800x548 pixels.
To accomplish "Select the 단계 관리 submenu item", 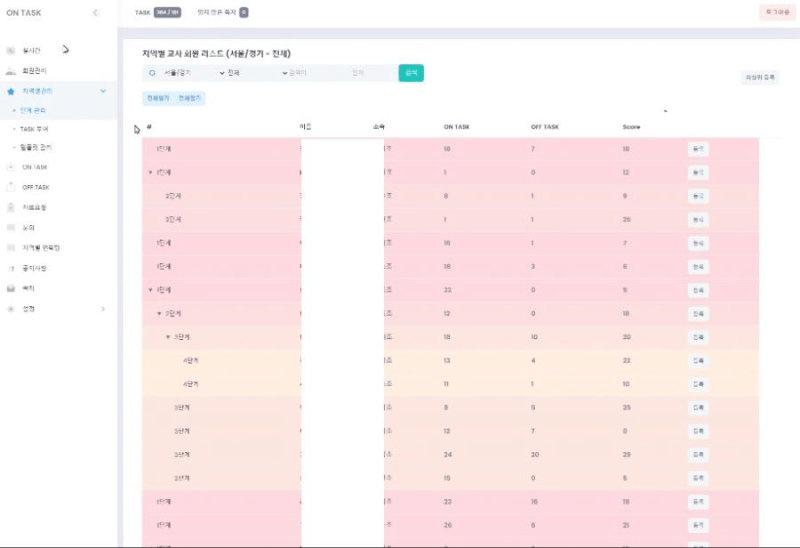I will coord(33,110).
